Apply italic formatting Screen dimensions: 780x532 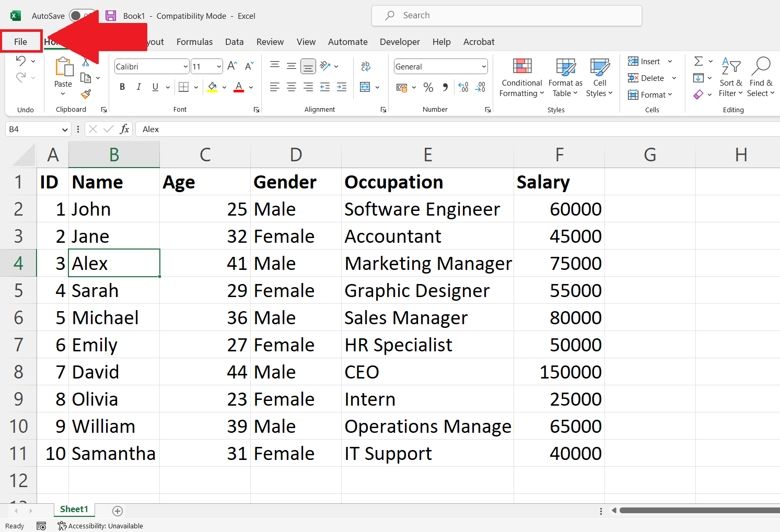pyautogui.click(x=138, y=87)
